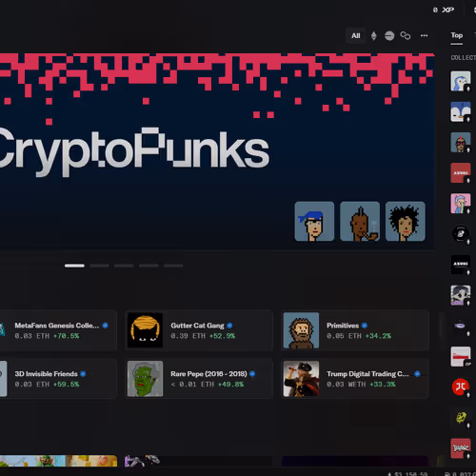The height and width of the screenshot is (476, 476).
Task: Select the chain-link network filter icon
Action: pos(406,35)
